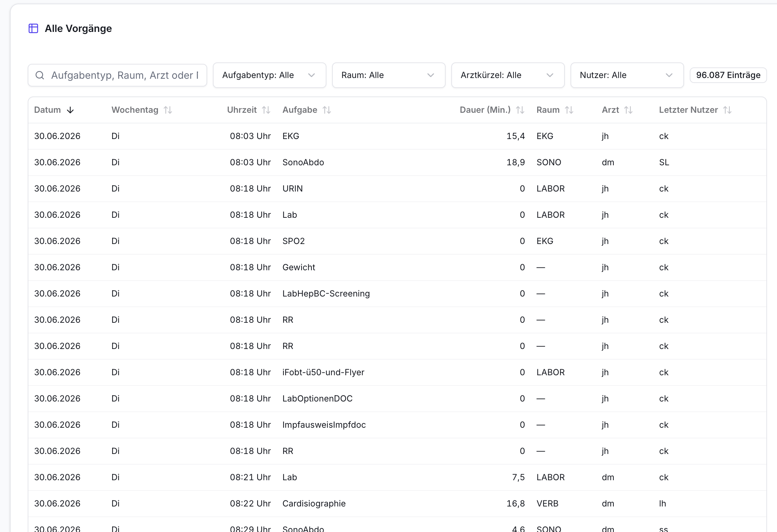Image resolution: width=777 pixels, height=532 pixels.
Task: Open the Raum: Alle dropdown
Action: coord(388,75)
